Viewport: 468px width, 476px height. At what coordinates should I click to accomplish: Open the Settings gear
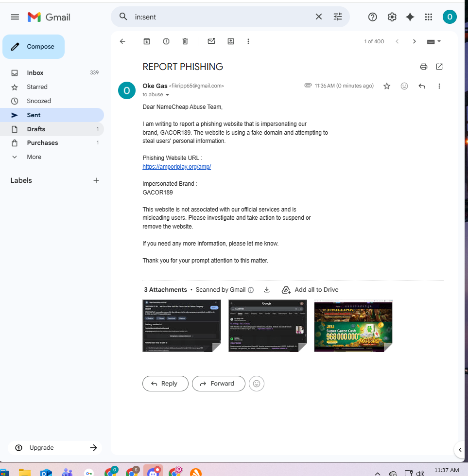pyautogui.click(x=392, y=17)
